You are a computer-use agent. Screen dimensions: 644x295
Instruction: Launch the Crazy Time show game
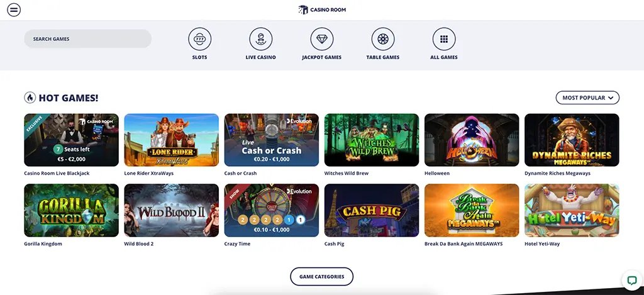[272, 210]
